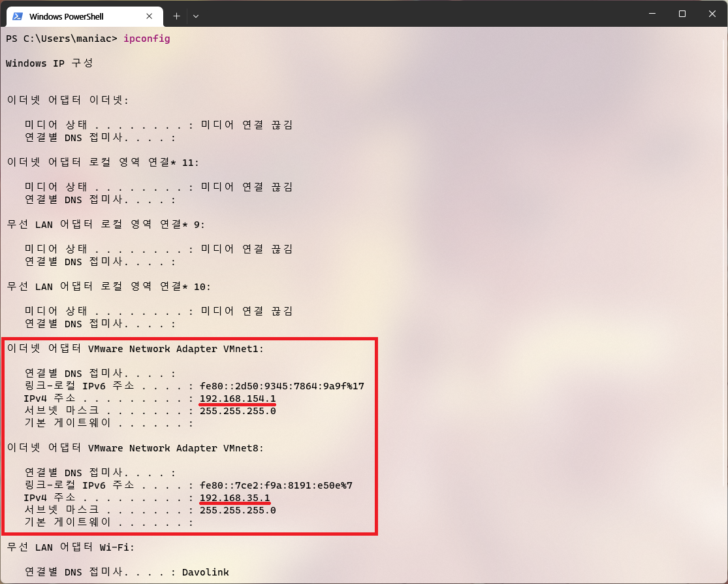
Task: Click the '이더넷 어댑터 이더넷:' line
Action: 68,100
